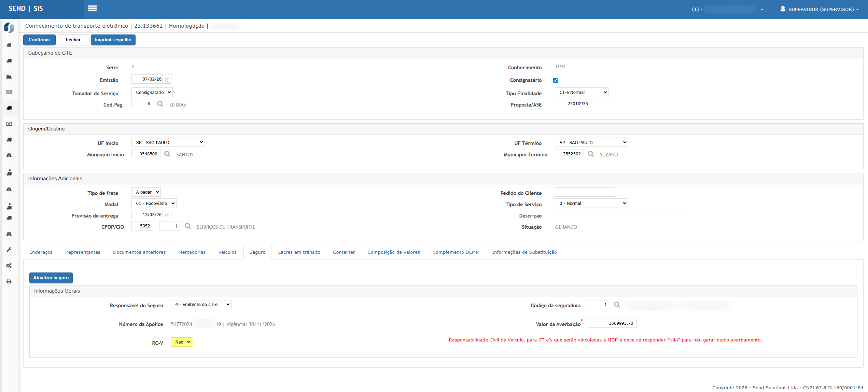Click magnifier next to Município Início

coord(167,154)
